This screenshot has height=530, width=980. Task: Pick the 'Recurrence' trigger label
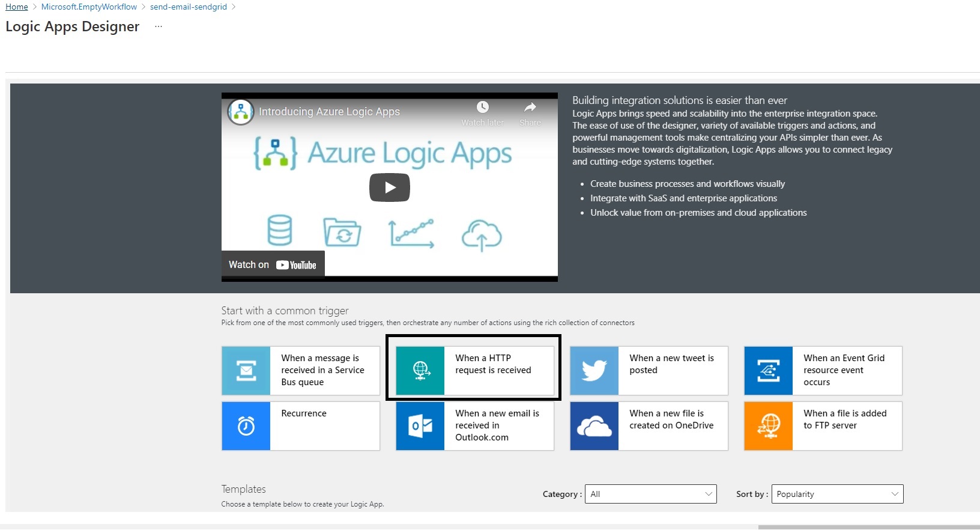point(304,413)
